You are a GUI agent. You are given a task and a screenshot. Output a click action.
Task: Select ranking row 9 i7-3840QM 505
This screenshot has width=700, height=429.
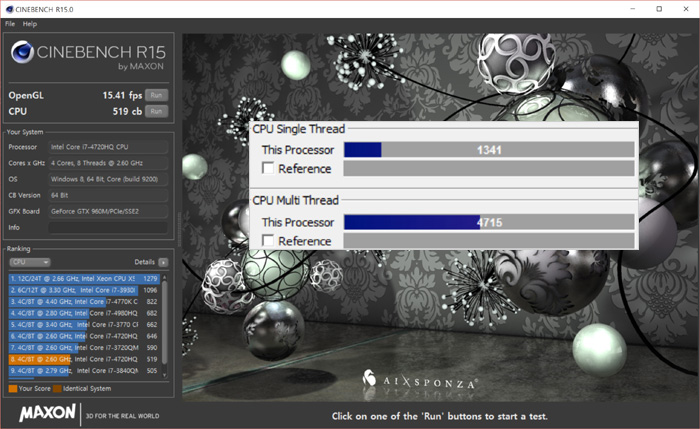click(x=84, y=371)
